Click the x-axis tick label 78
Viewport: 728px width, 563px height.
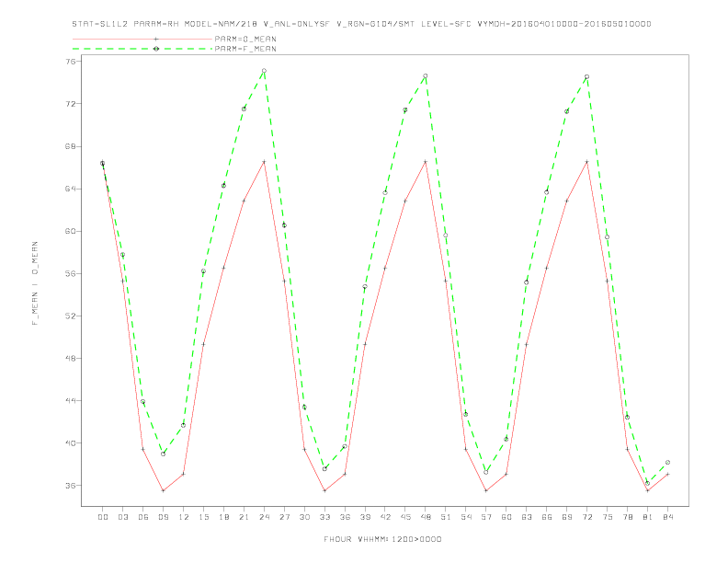pyautogui.click(x=627, y=517)
